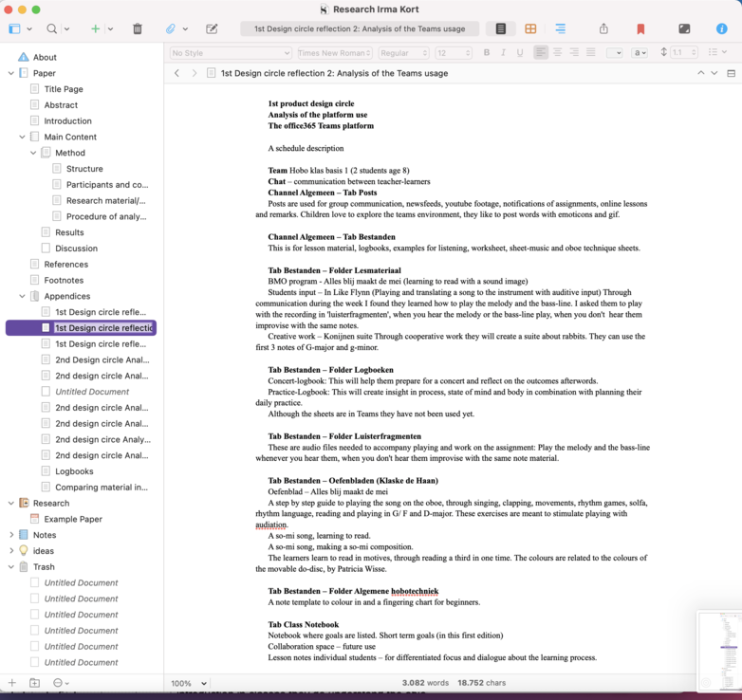Open the Compose mode icon
The image size is (742, 700).
[684, 29]
